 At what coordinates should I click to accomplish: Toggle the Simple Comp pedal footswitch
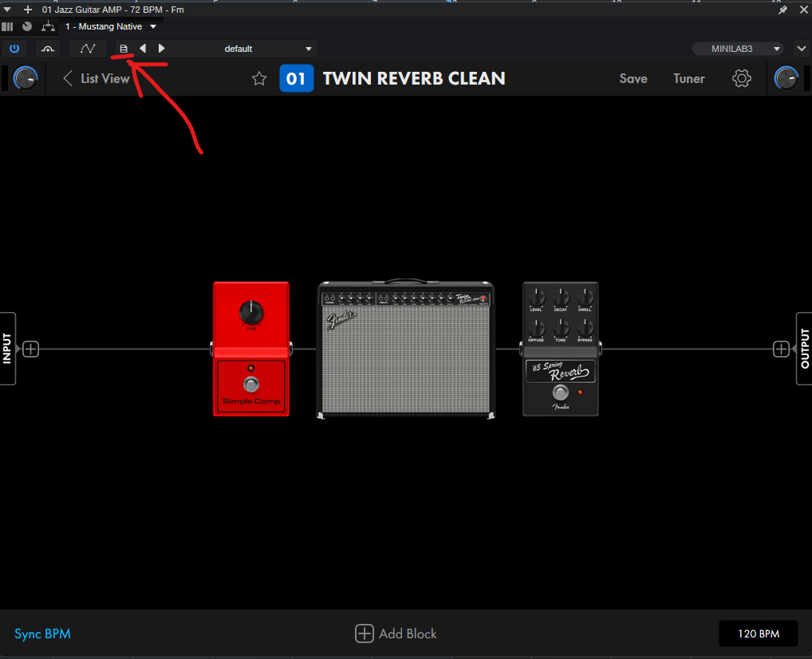coord(251,386)
